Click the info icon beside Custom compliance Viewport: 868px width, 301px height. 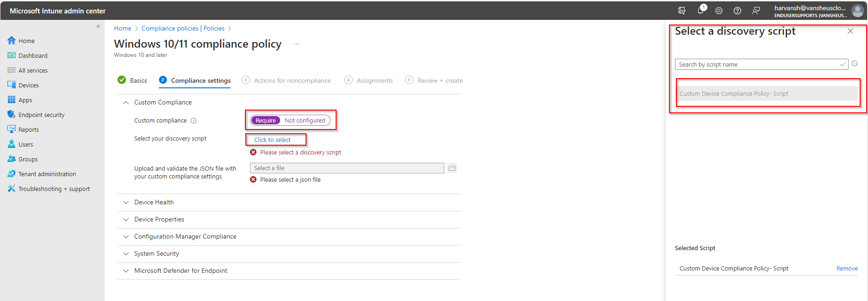click(x=194, y=121)
